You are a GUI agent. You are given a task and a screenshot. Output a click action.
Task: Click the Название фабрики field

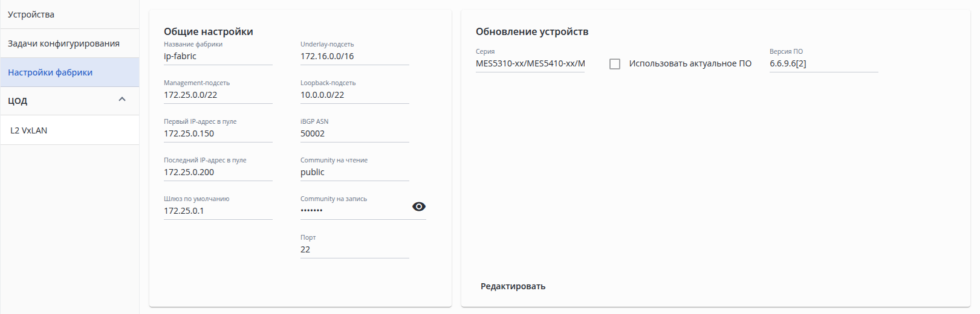coord(218,56)
